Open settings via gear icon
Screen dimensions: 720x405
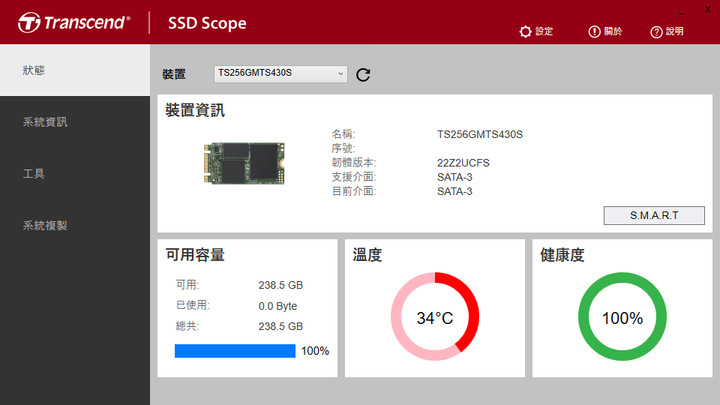pos(525,32)
